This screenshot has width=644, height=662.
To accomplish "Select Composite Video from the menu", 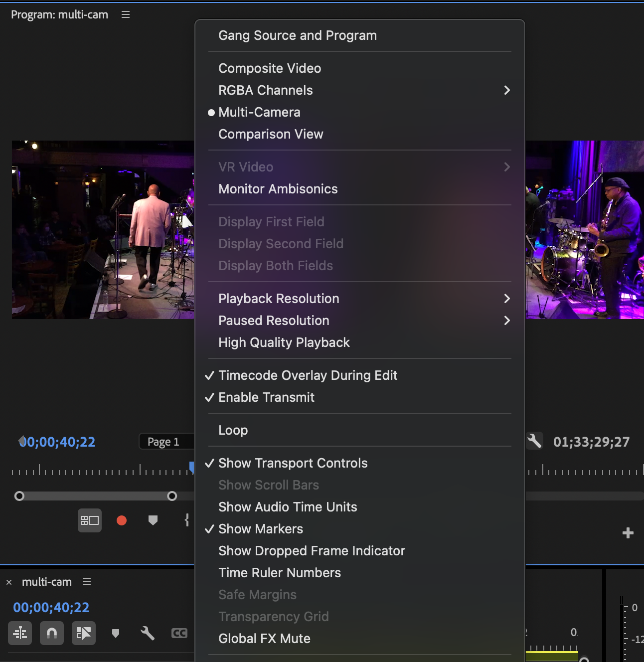I will (269, 68).
